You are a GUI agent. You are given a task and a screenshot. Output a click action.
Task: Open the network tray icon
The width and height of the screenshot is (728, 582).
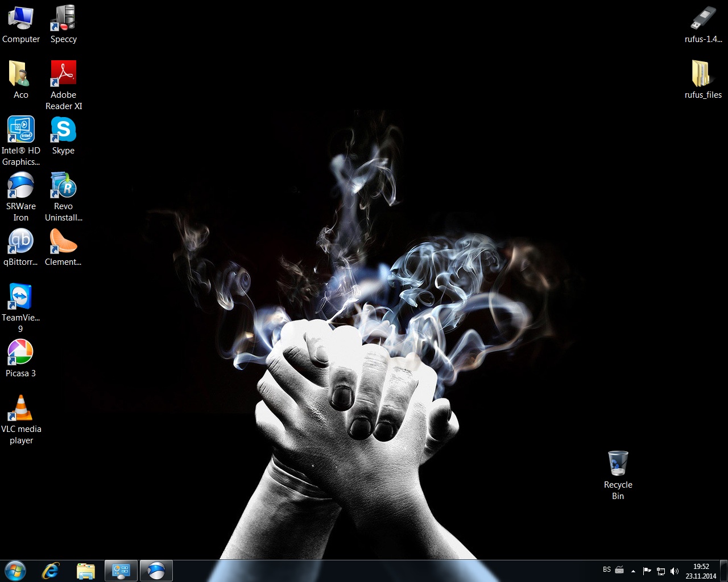click(661, 571)
